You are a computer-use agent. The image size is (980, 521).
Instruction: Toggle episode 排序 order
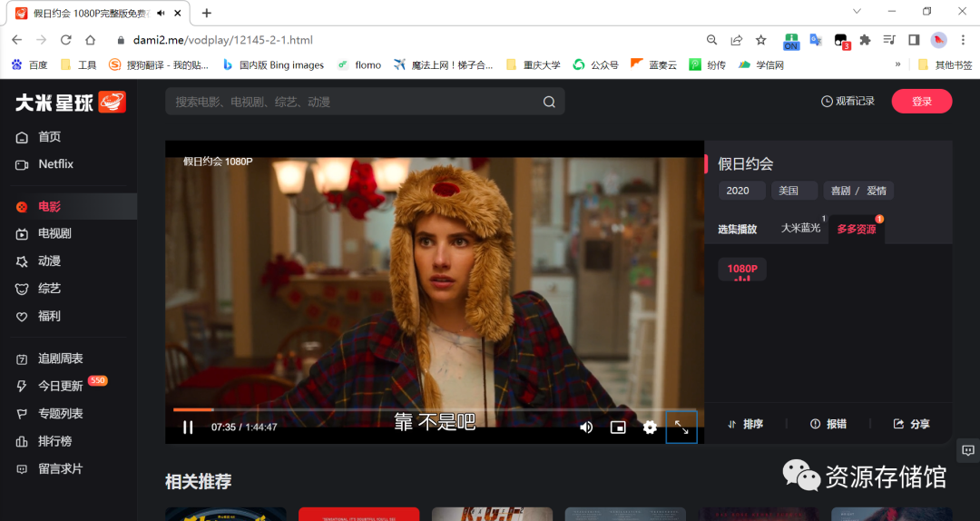coord(746,424)
